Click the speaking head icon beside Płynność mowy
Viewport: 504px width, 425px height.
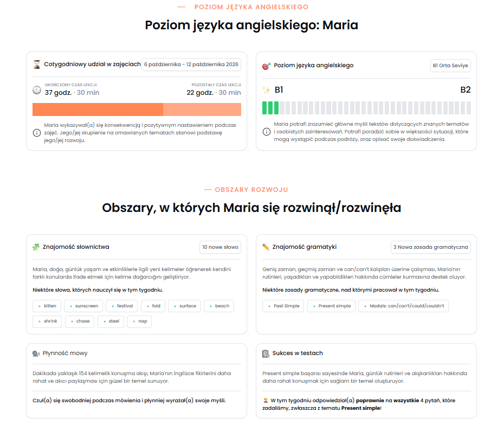pos(36,353)
